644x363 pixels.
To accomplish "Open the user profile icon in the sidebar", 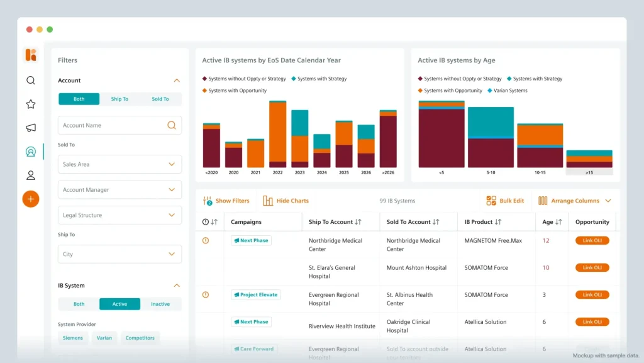I will [30, 175].
